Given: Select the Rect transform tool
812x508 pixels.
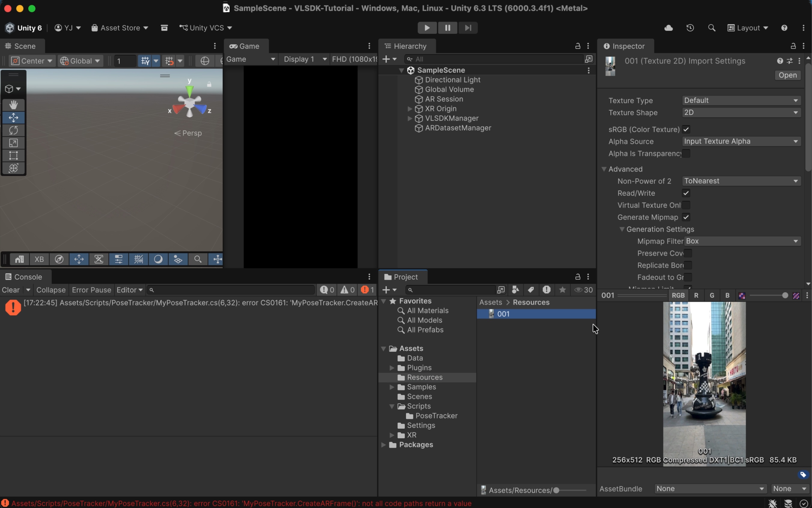Looking at the screenshot, I should pyautogui.click(x=14, y=156).
